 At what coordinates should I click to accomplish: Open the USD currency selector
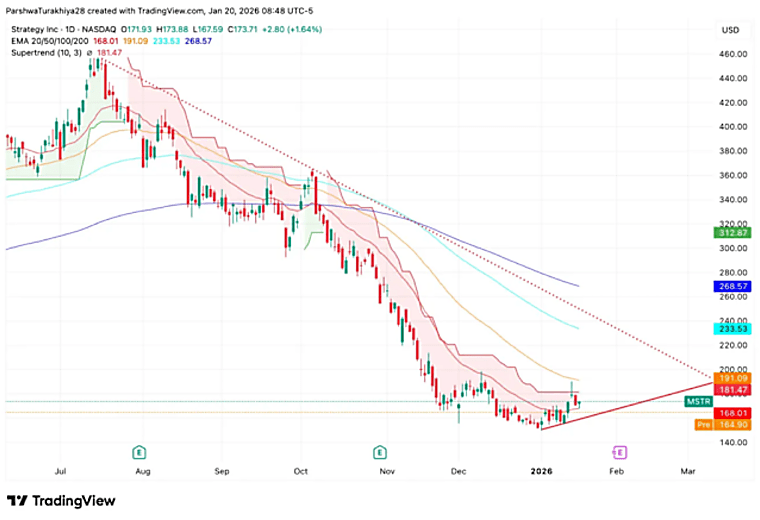730,30
